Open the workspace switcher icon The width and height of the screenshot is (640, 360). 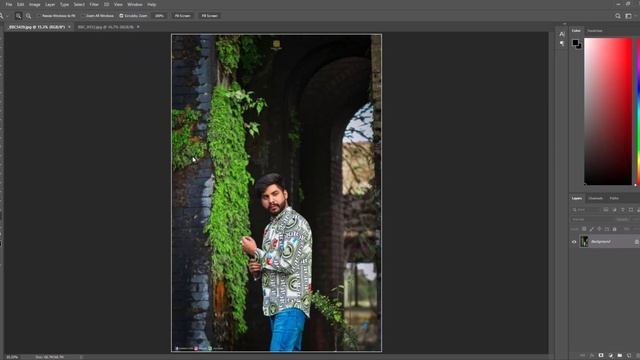[x=629, y=16]
